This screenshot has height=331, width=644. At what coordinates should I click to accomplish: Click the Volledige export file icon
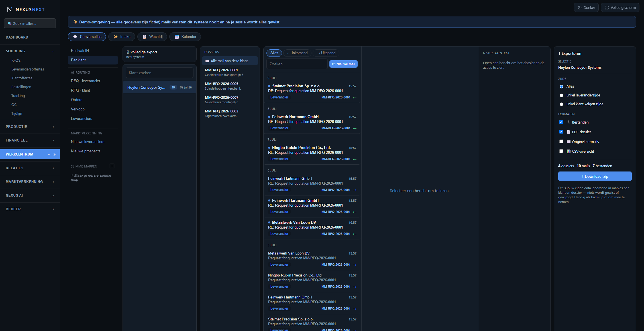[x=128, y=52]
